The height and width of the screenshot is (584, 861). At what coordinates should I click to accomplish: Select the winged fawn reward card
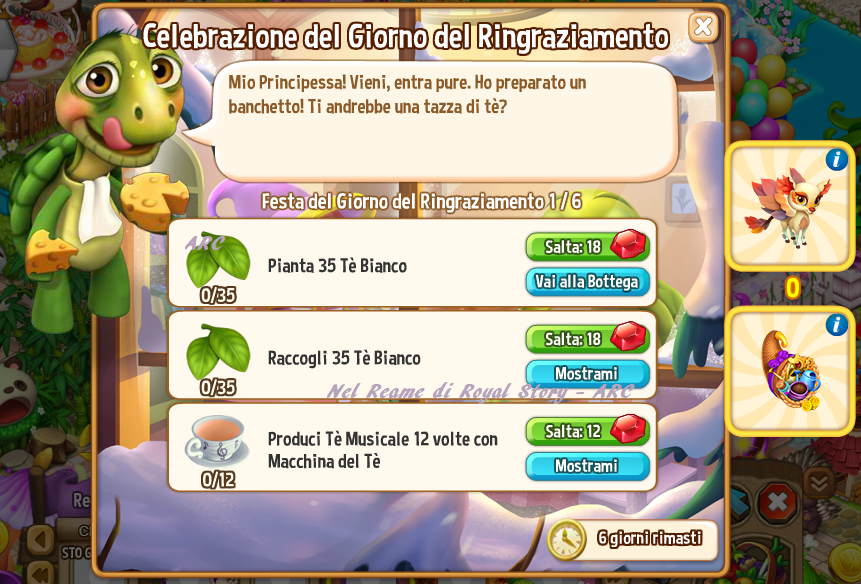[791, 206]
